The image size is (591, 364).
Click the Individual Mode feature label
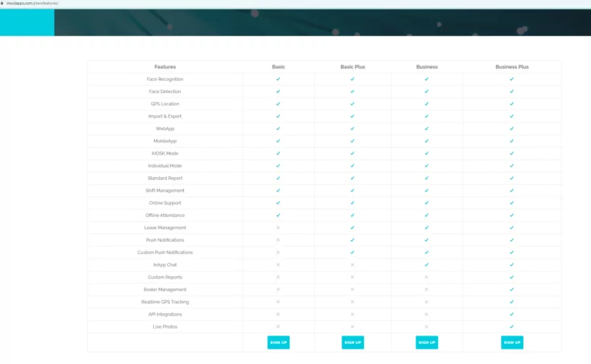tap(165, 165)
